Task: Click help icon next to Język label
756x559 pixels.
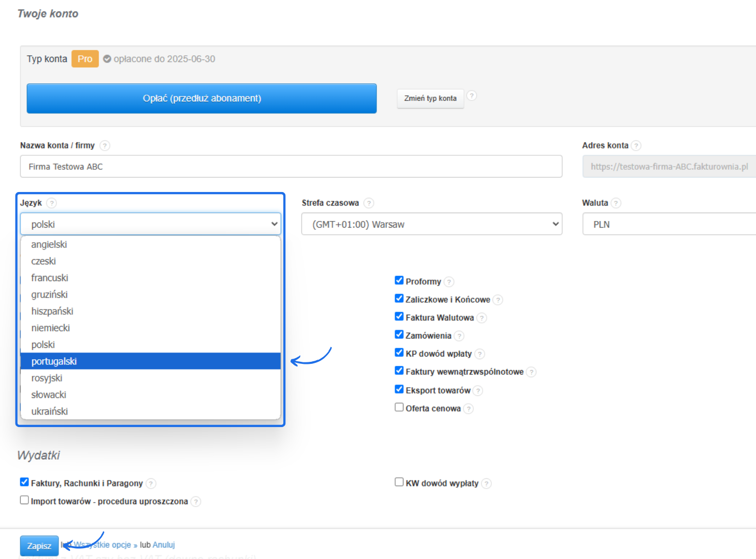Action: [x=52, y=203]
